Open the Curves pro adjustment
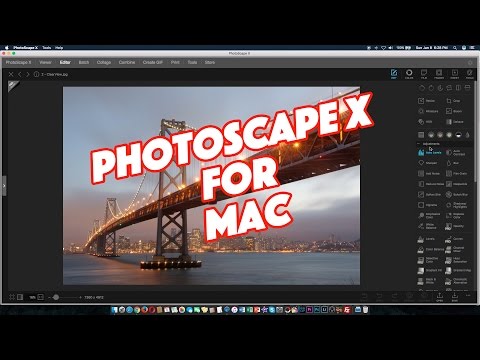 [x=454, y=239]
